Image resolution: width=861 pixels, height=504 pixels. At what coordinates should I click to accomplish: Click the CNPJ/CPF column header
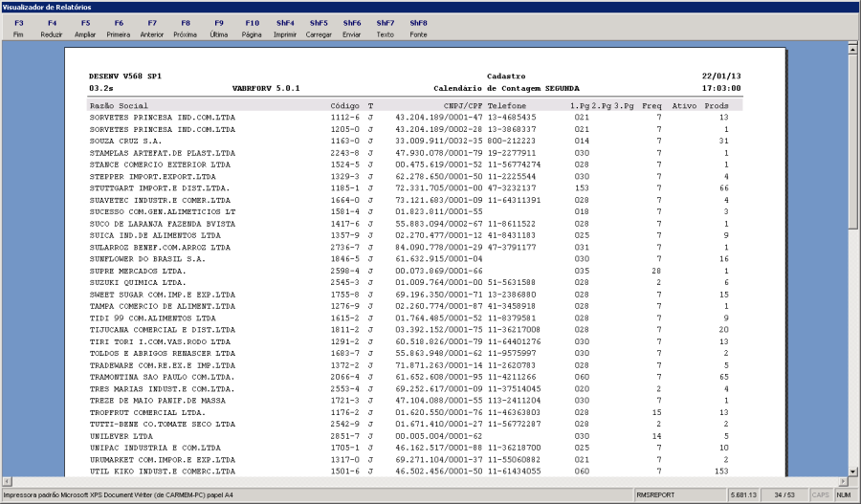pyautogui.click(x=463, y=105)
